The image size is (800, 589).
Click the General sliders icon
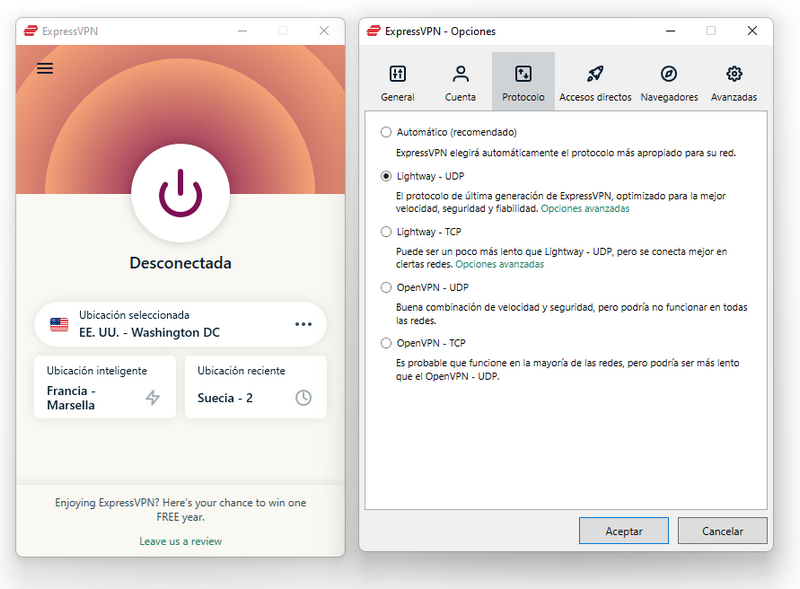[x=397, y=74]
